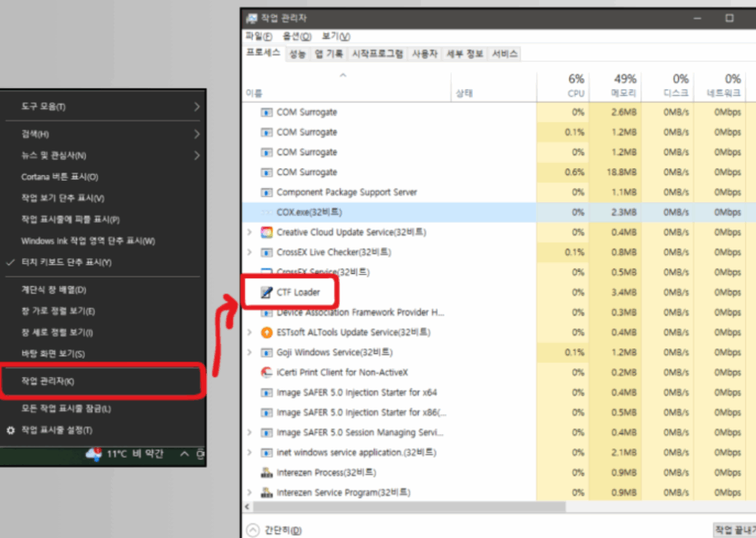This screenshot has height=538, width=756.
Task: Click the Goji Windows Service icon
Action: tap(266, 353)
